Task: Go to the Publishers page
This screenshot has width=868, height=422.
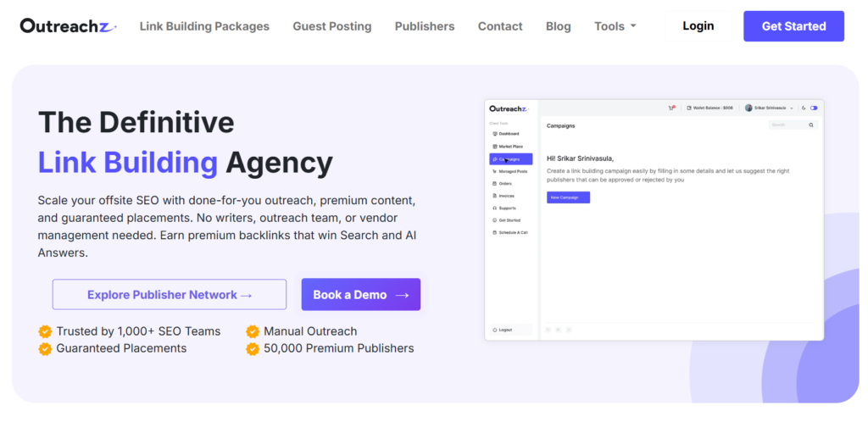Action: [425, 26]
